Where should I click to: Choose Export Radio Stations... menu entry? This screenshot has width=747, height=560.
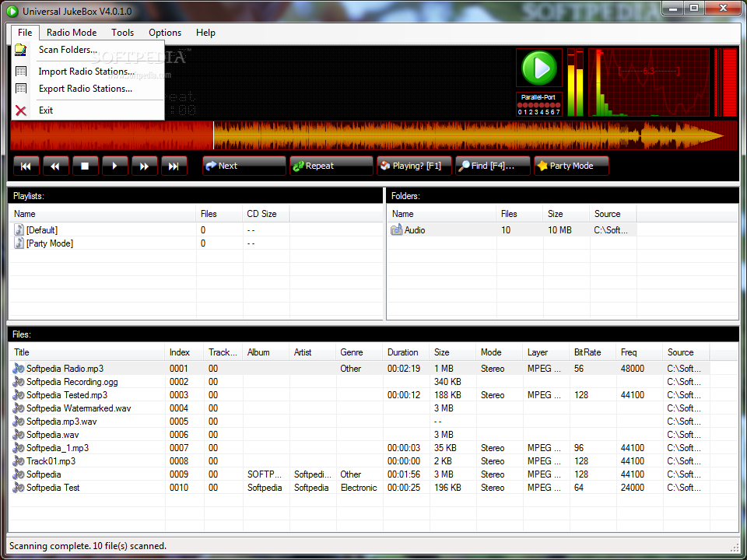pyautogui.click(x=88, y=89)
